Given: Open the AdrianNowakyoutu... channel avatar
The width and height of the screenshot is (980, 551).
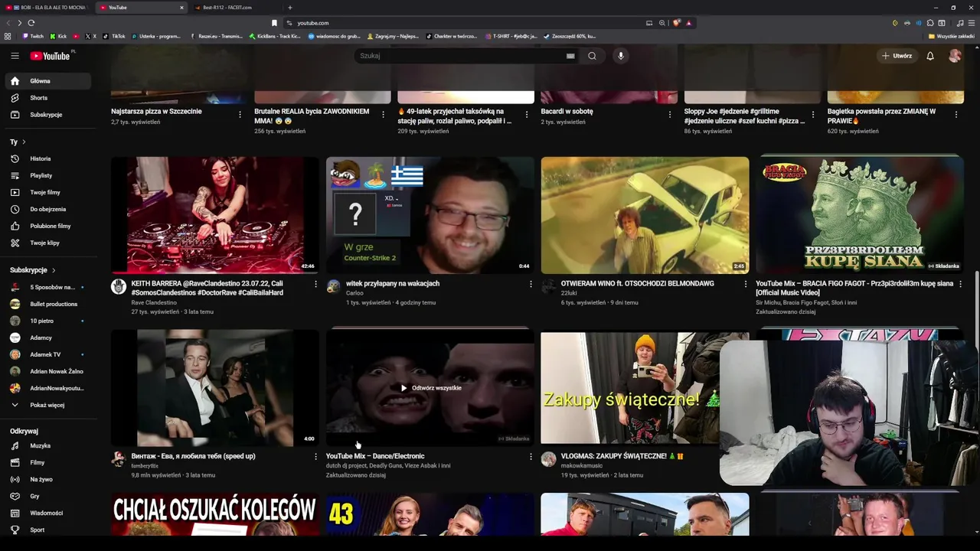Looking at the screenshot, I should coord(15,389).
